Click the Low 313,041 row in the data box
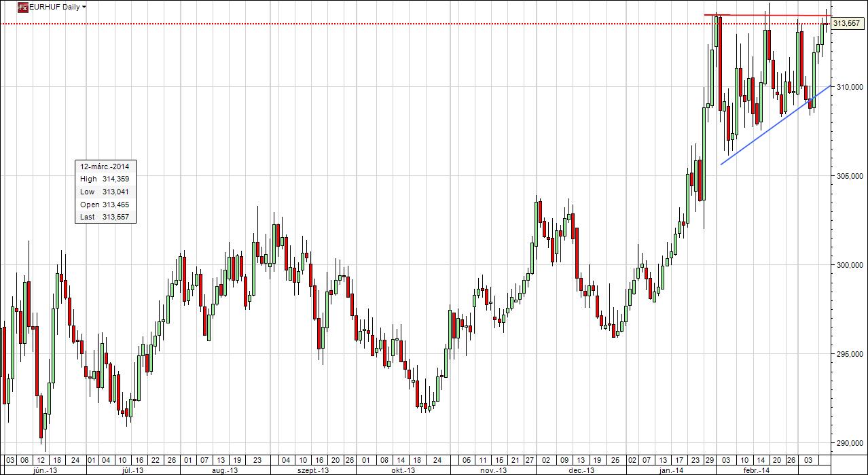 click(105, 192)
